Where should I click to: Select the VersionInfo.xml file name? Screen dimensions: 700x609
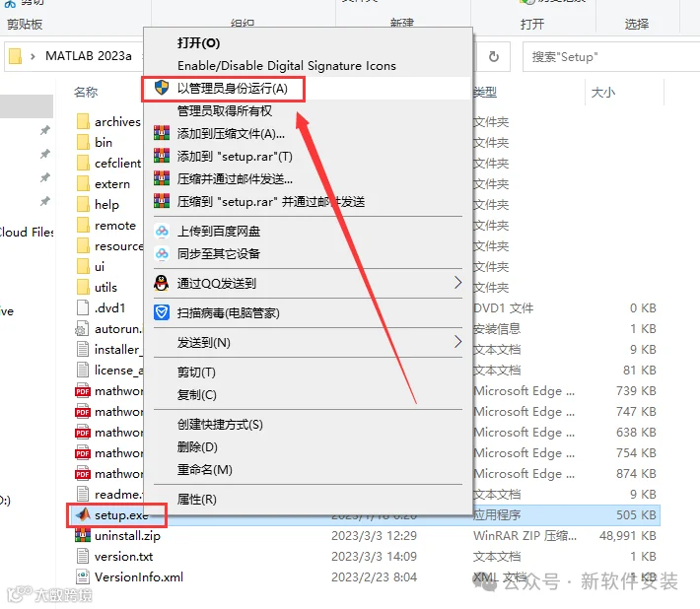tap(139, 576)
